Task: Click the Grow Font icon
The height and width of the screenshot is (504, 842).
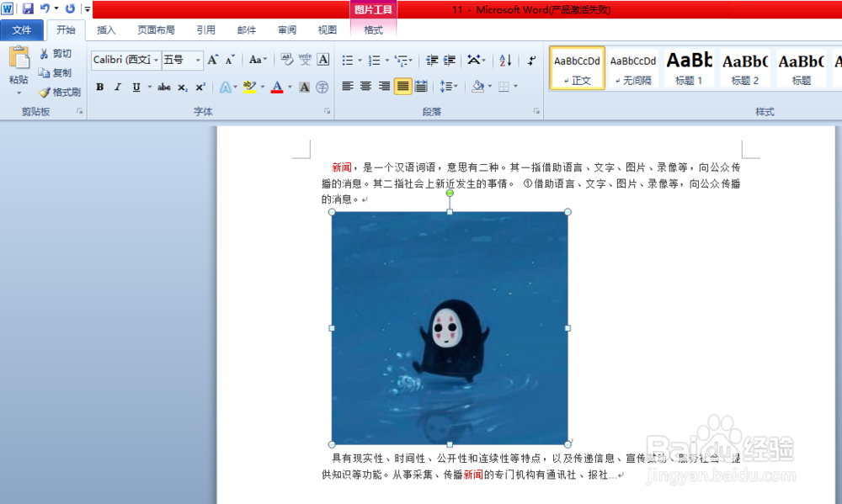Action: pos(213,60)
